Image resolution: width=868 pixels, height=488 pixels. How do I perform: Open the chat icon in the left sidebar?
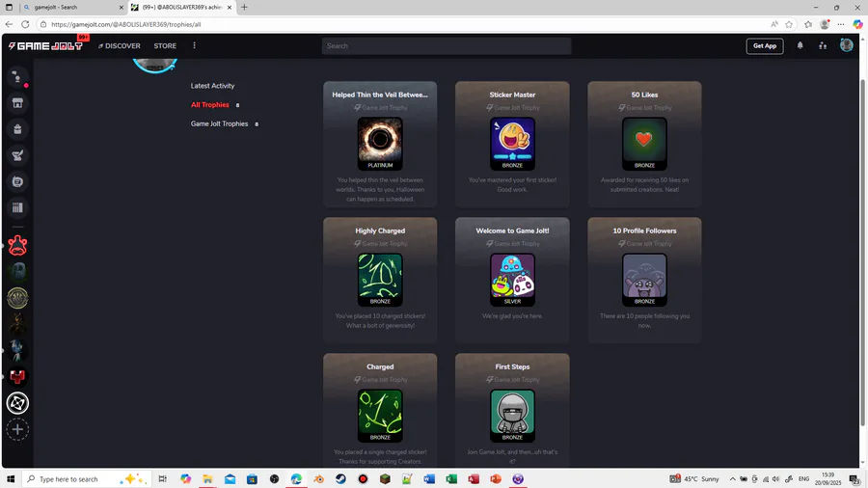tap(17, 77)
